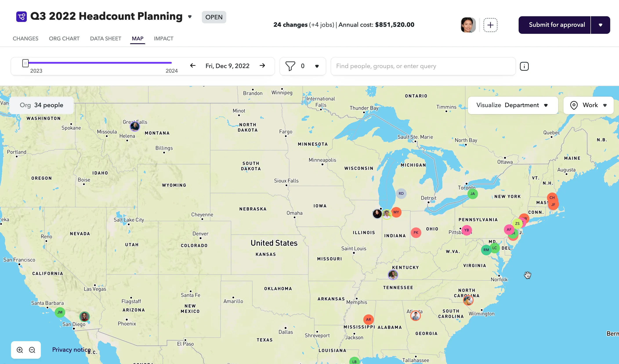Viewport: 619px width, 364px height.
Task: Click the photo marker in North Carolina
Action: click(x=468, y=300)
